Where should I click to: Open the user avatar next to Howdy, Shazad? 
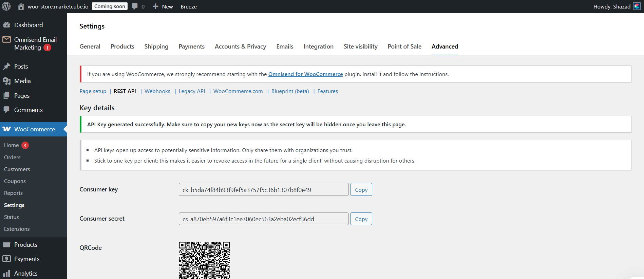point(637,6)
